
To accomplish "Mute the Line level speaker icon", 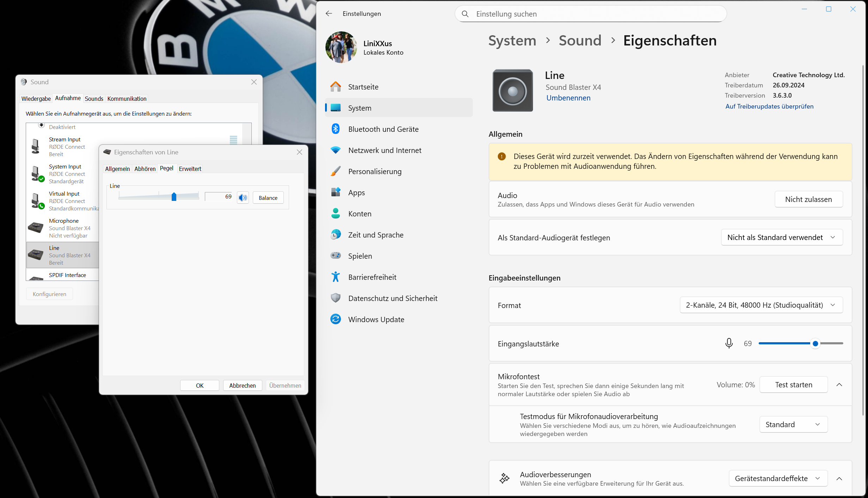I will coord(243,198).
